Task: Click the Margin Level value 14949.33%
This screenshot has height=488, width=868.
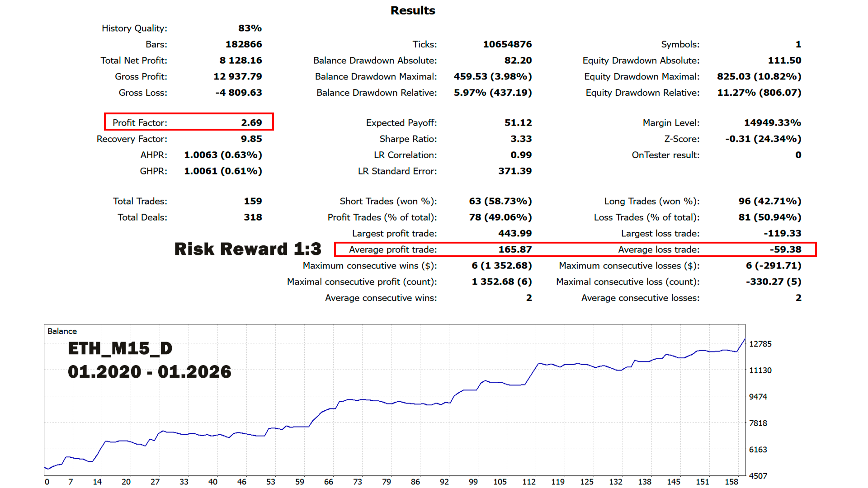Action: click(772, 123)
